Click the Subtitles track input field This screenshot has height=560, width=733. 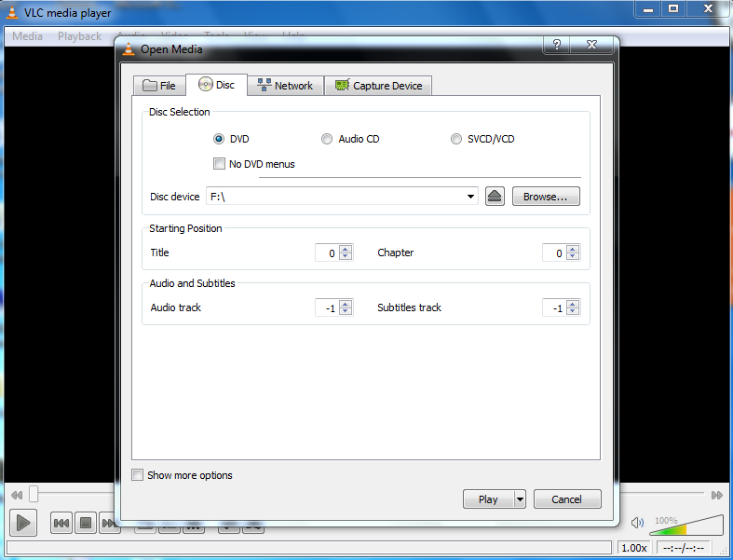coord(554,307)
